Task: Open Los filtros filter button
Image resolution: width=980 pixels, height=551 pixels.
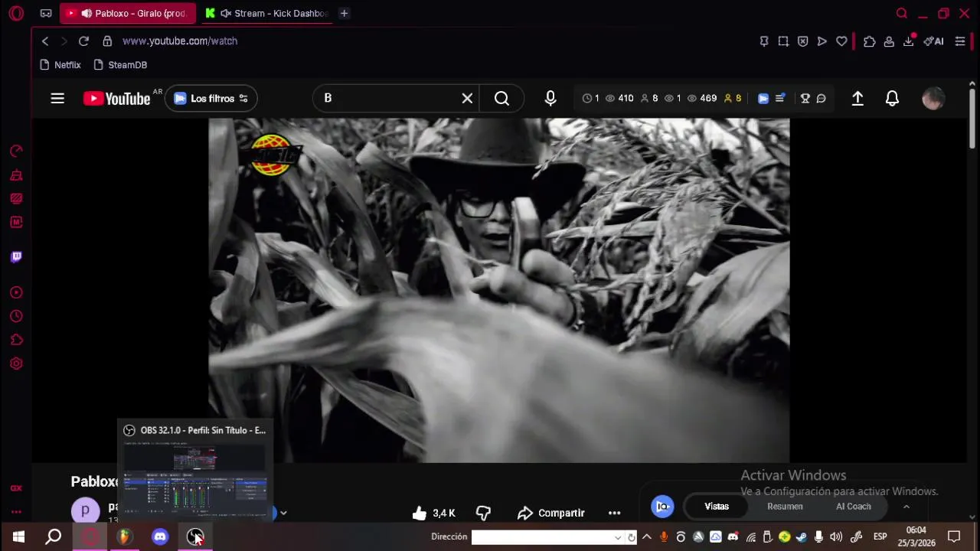Action: coord(211,98)
